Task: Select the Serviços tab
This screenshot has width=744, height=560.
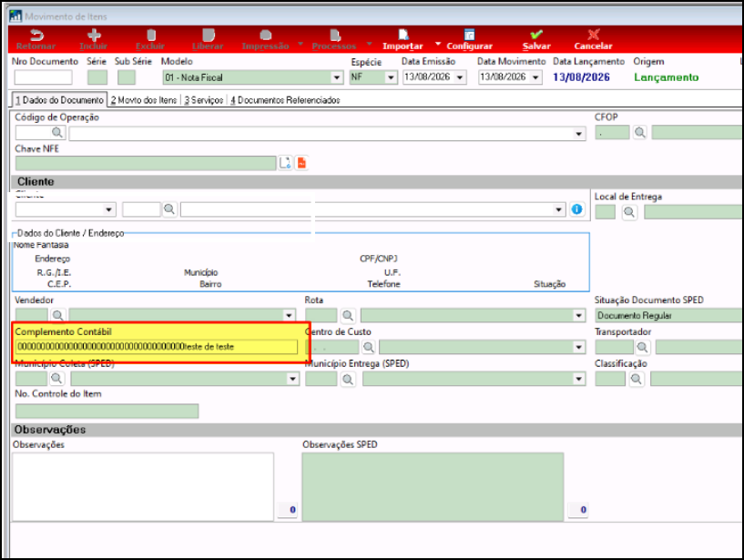Action: coord(204,100)
